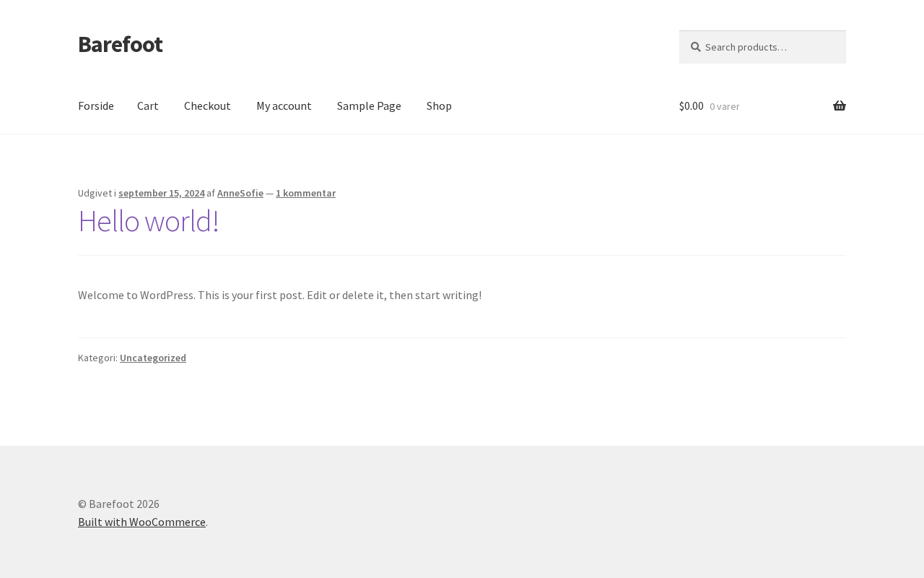The image size is (924, 578).
Task: Open the Cart menu item
Action: click(147, 106)
